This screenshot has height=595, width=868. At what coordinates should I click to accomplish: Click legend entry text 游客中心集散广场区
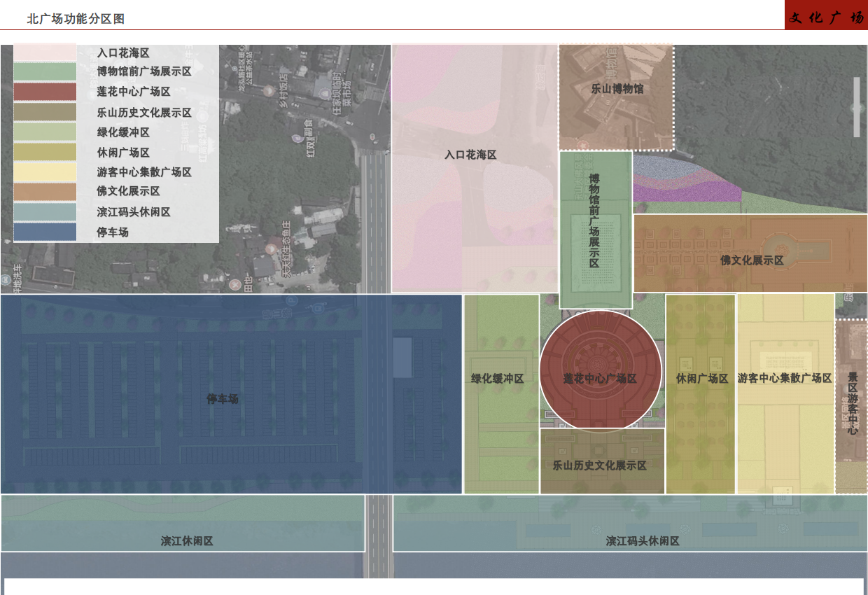pyautogui.click(x=144, y=171)
